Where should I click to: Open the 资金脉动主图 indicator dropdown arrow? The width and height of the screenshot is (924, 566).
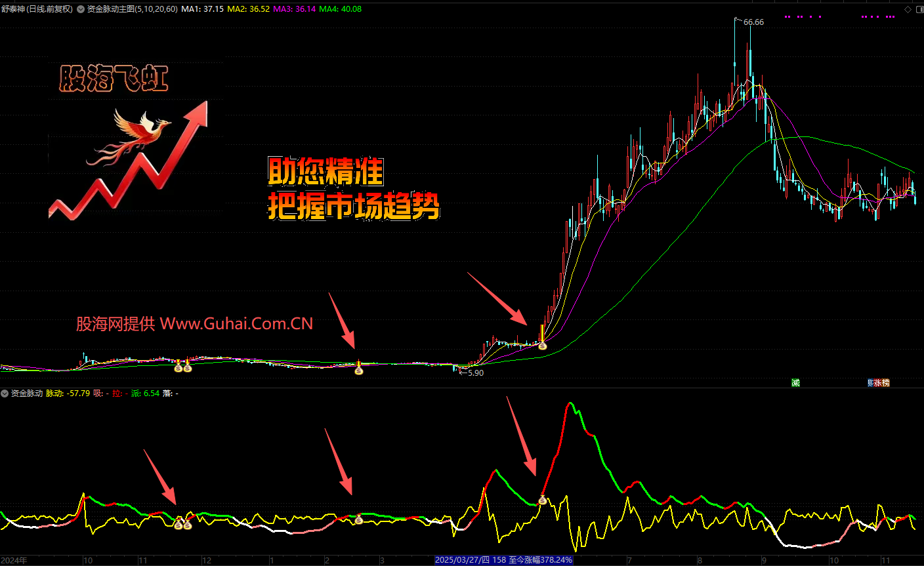click(81, 9)
